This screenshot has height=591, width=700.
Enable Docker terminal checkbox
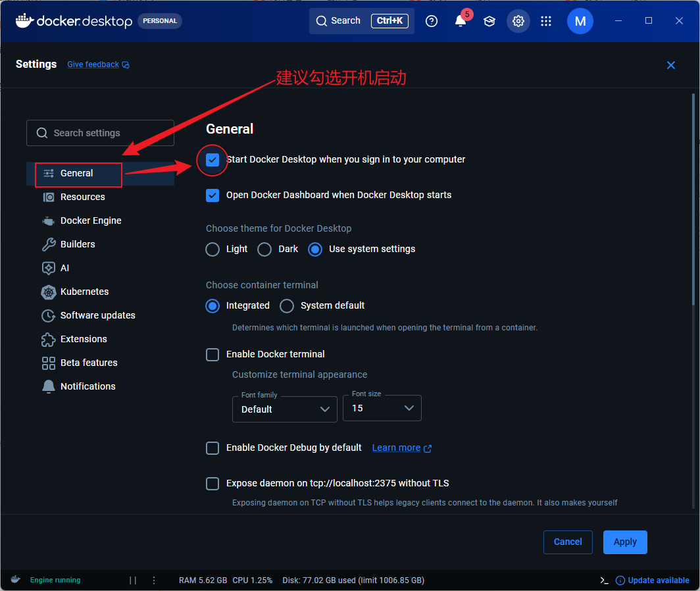coord(213,355)
